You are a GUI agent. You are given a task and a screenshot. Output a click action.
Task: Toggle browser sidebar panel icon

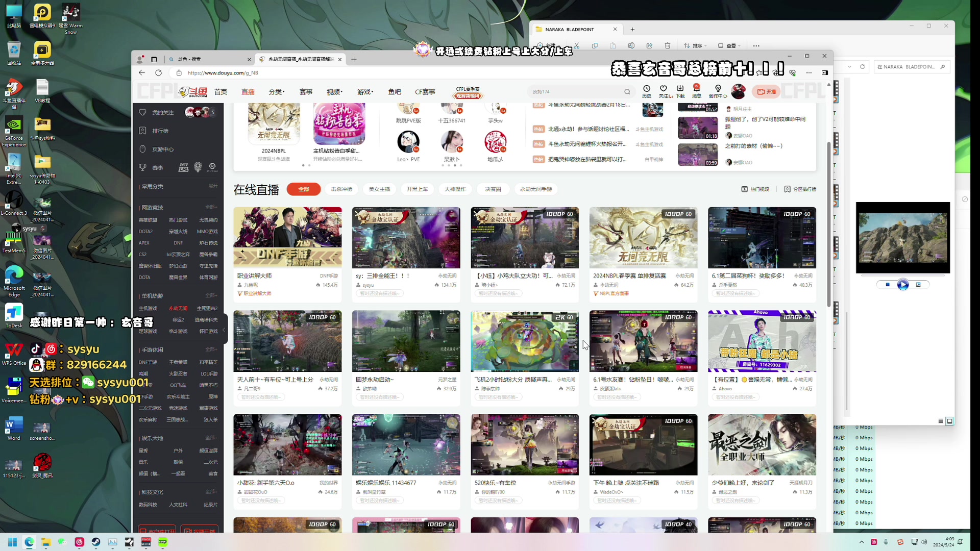[825, 72]
